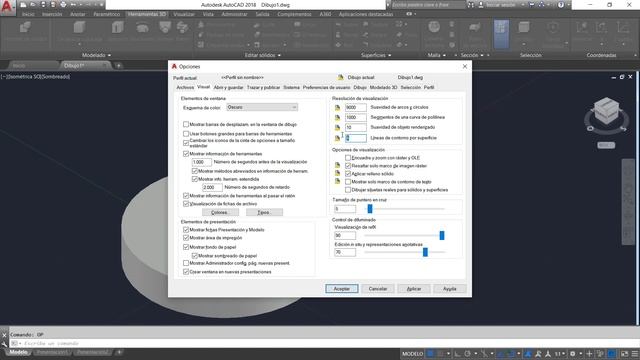Click the Colores... button
This screenshot has width=640, height=360.
[x=220, y=212]
